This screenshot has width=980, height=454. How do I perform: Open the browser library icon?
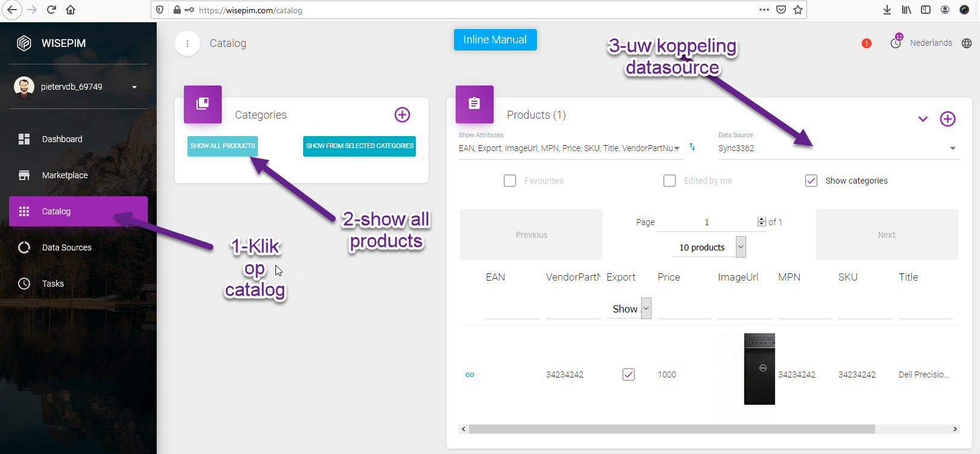pyautogui.click(x=906, y=10)
